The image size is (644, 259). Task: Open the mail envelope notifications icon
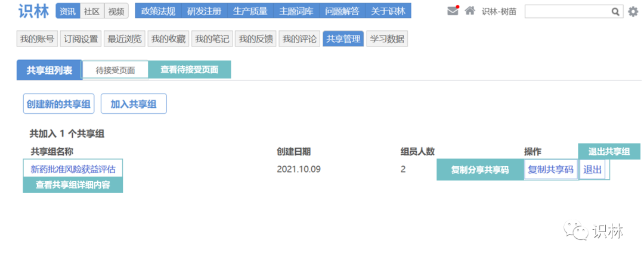[x=453, y=11]
